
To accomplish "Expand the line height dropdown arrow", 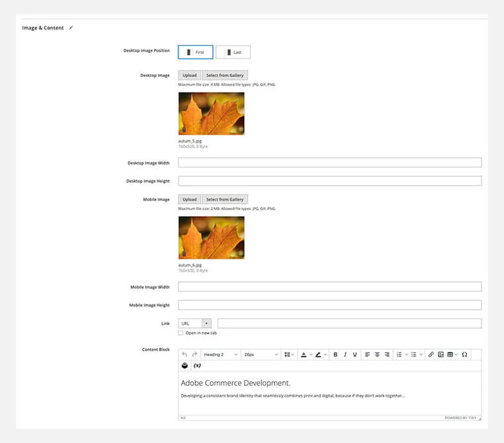I will click(293, 355).
